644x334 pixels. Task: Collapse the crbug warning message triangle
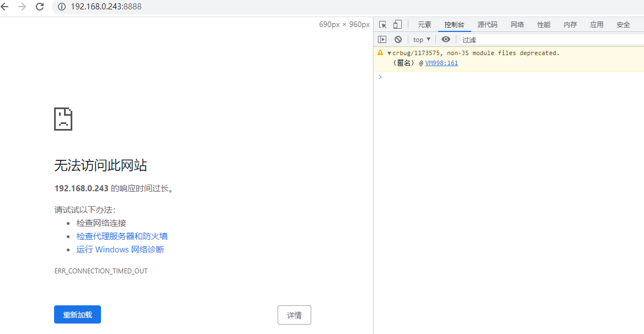point(389,53)
